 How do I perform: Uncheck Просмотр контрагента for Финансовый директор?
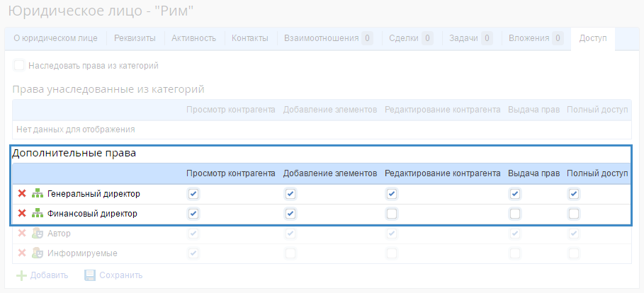tap(193, 214)
